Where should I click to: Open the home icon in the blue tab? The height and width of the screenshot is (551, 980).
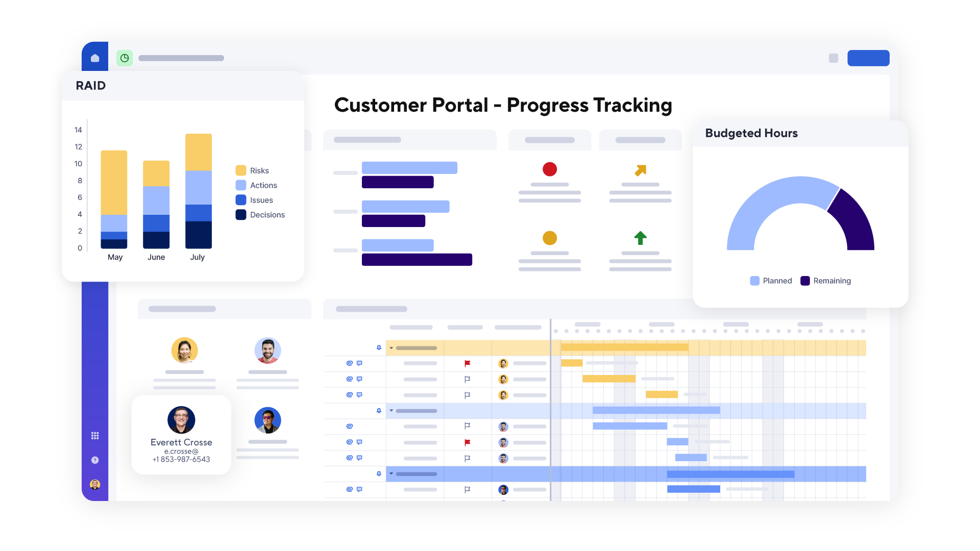coord(95,58)
